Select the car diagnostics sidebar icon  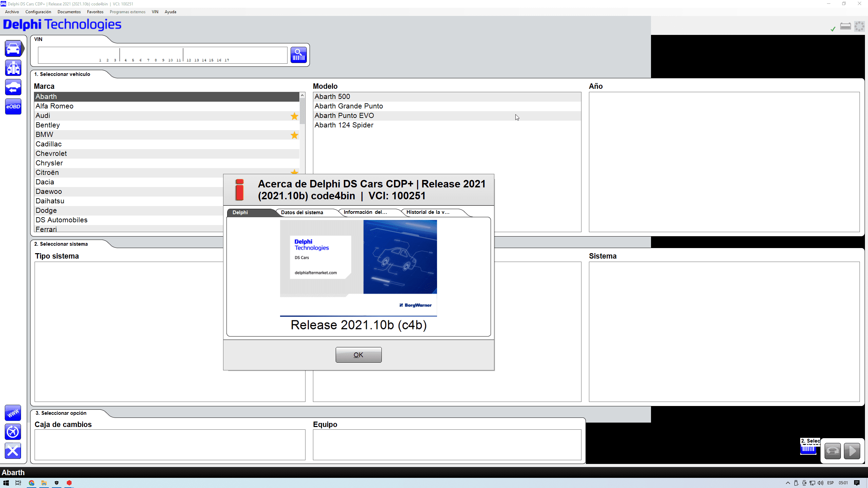pyautogui.click(x=13, y=49)
